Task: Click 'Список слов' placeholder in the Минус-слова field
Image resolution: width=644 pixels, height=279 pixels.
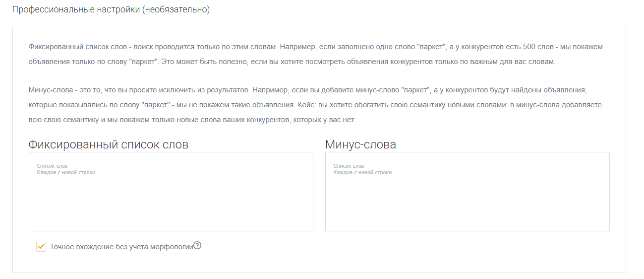Action: point(349,166)
